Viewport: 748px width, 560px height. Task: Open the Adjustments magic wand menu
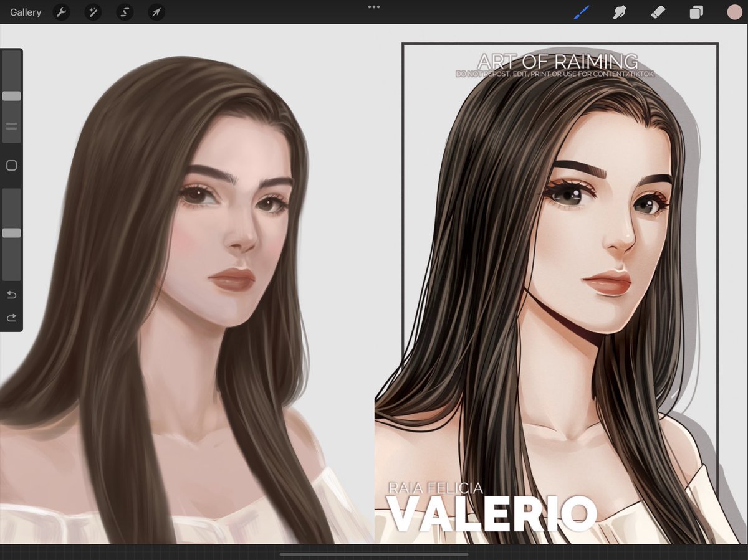click(x=93, y=12)
